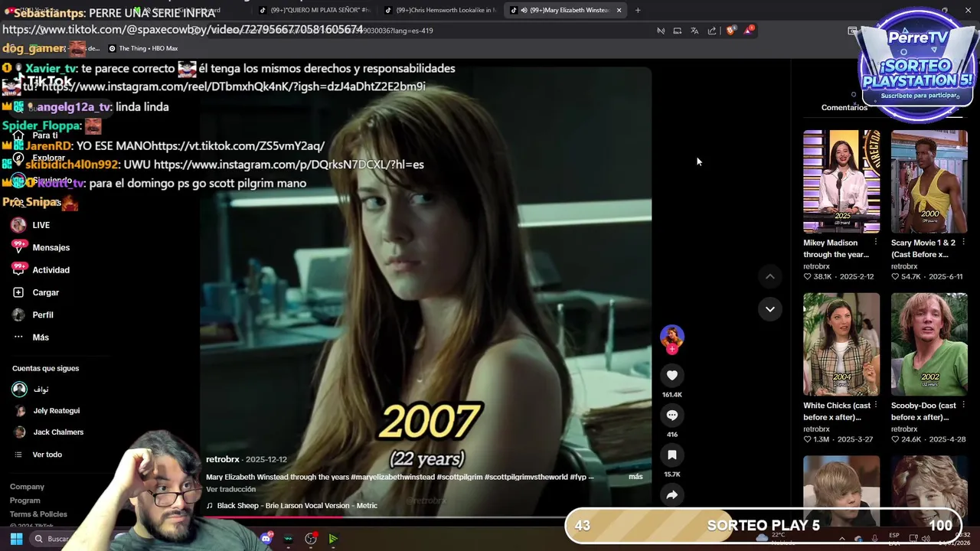Viewport: 980px width, 551px height.
Task: Go to next video with down chevron
Action: [770, 309]
